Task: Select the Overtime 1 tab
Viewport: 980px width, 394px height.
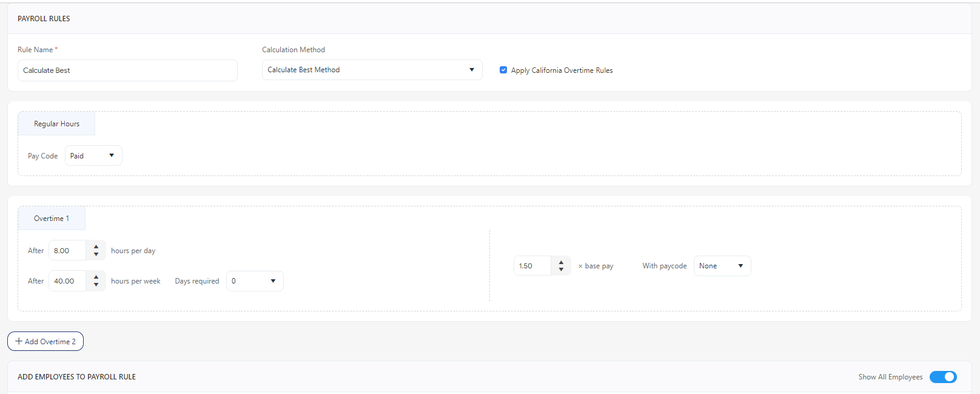Action: pyautogui.click(x=52, y=219)
